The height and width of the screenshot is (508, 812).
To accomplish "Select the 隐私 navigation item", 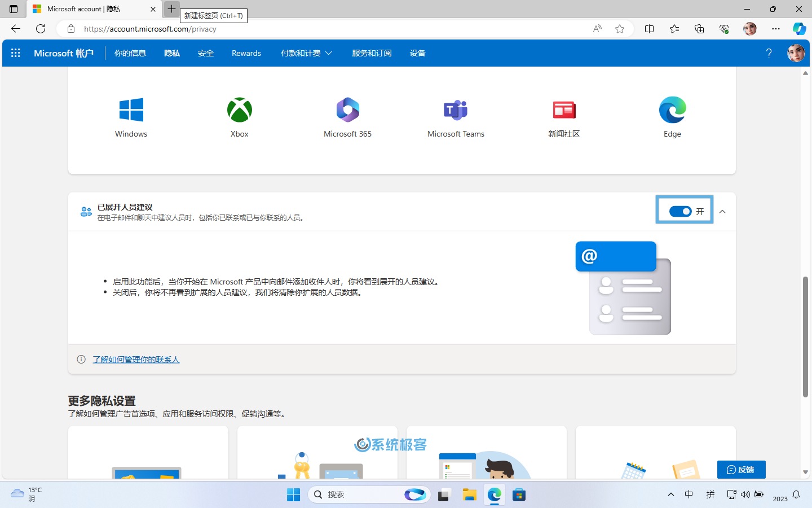I will (172, 53).
